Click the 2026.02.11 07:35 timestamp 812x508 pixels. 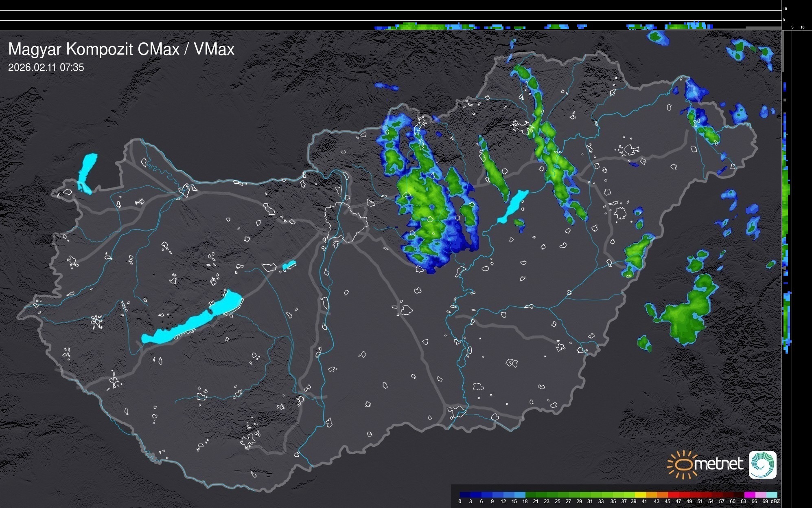point(46,68)
